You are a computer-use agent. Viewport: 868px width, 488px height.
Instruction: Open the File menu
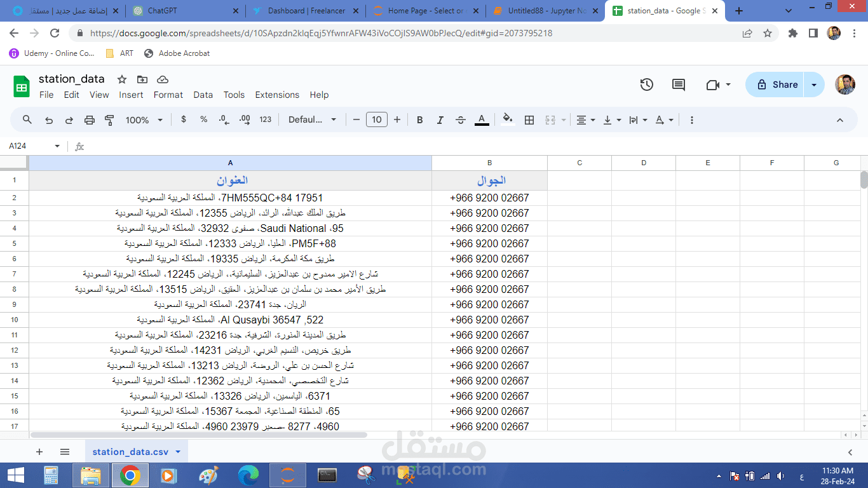pyautogui.click(x=46, y=95)
